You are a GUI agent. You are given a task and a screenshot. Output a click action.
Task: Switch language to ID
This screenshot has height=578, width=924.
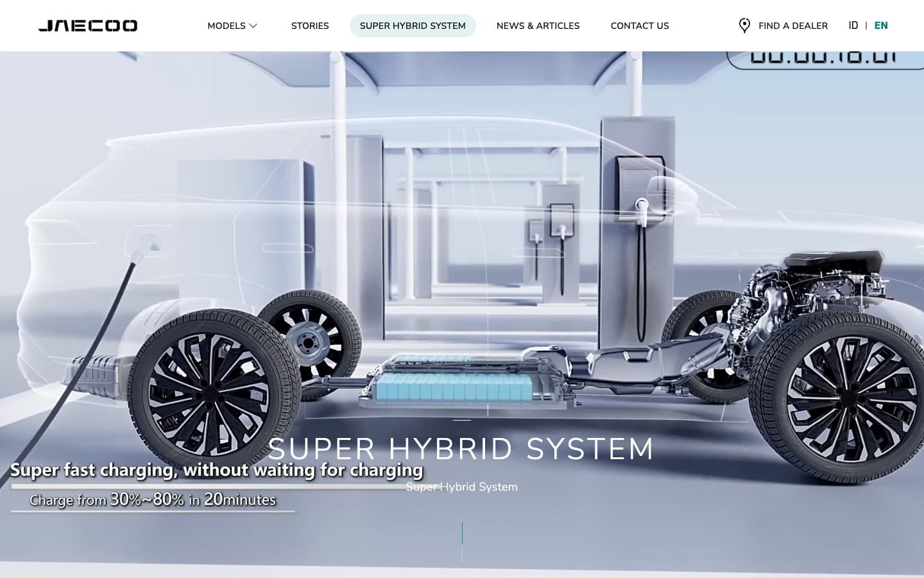(x=853, y=26)
